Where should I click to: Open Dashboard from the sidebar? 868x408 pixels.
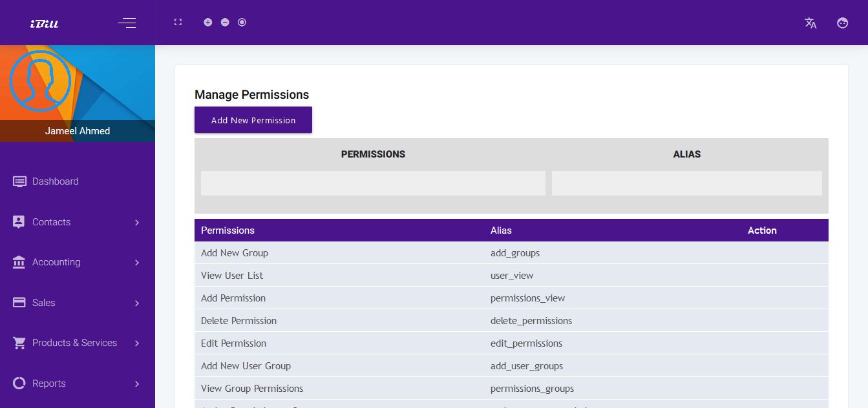(55, 181)
